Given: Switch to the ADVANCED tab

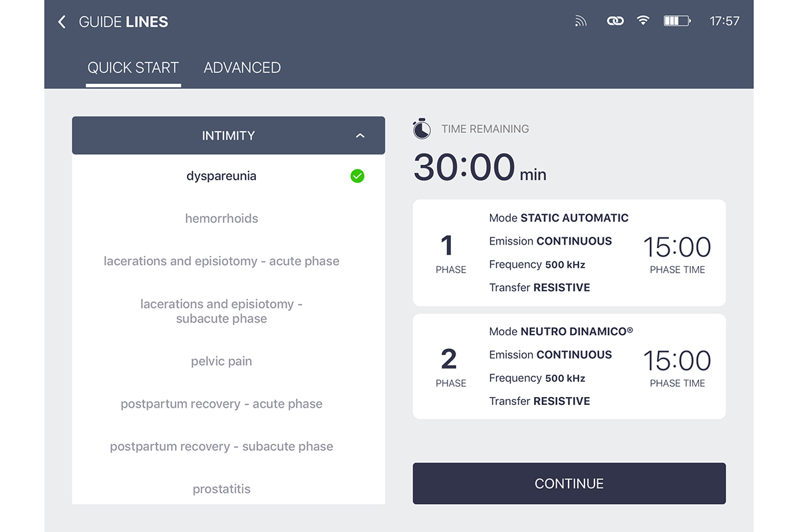Looking at the screenshot, I should [242, 68].
